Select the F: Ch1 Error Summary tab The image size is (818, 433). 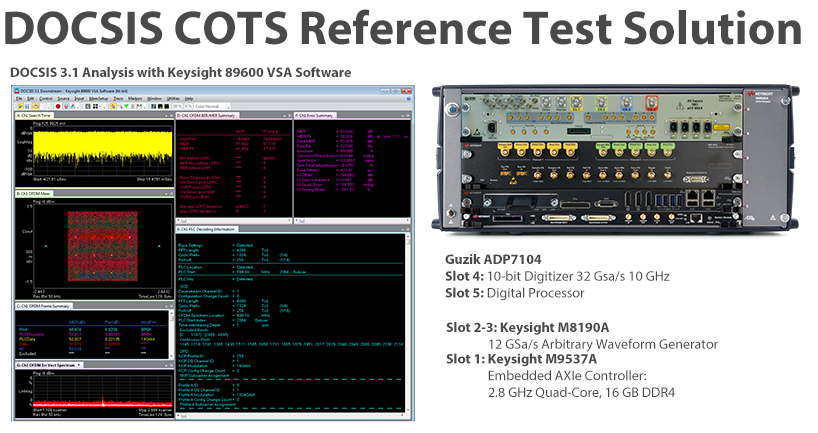click(316, 115)
